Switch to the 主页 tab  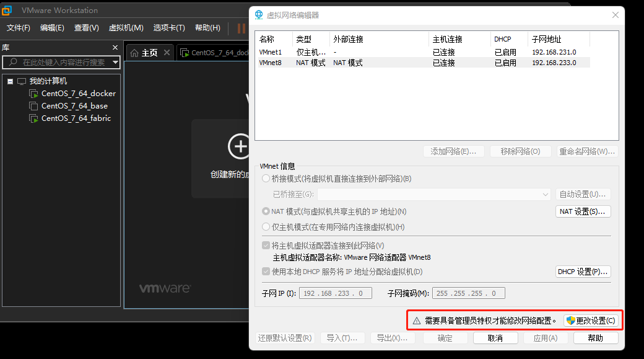pos(149,53)
